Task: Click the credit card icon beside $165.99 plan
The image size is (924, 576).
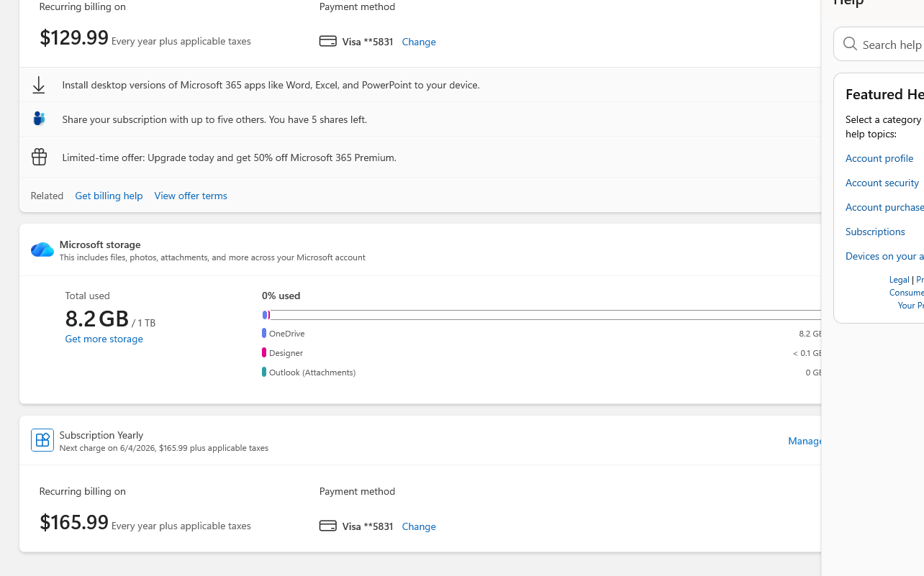Action: (x=327, y=526)
